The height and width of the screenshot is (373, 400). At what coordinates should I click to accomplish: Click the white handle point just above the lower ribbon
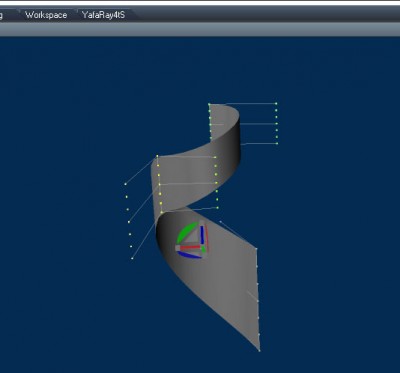[x=220, y=221]
